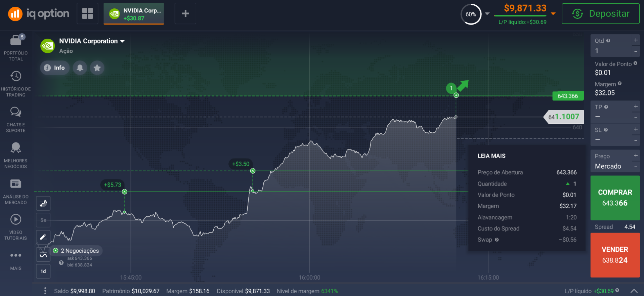Open the LEIA MAIS link
The image size is (644, 296).
(491, 156)
